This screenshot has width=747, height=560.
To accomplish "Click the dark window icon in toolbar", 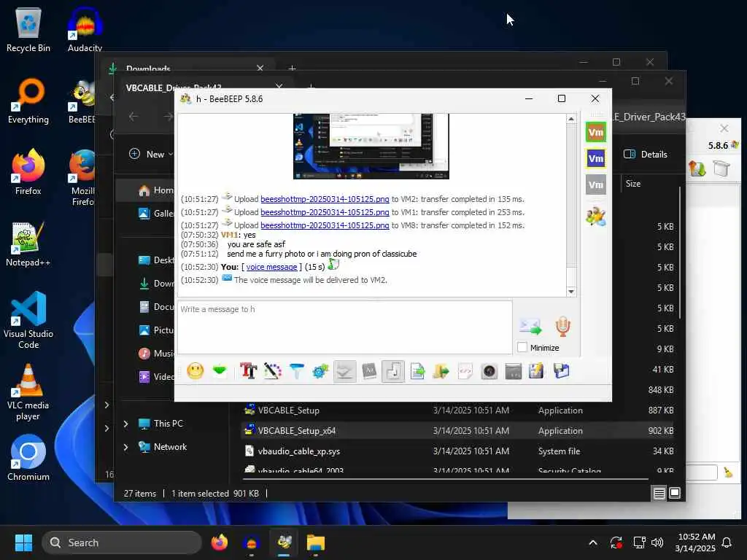I will point(513,371).
